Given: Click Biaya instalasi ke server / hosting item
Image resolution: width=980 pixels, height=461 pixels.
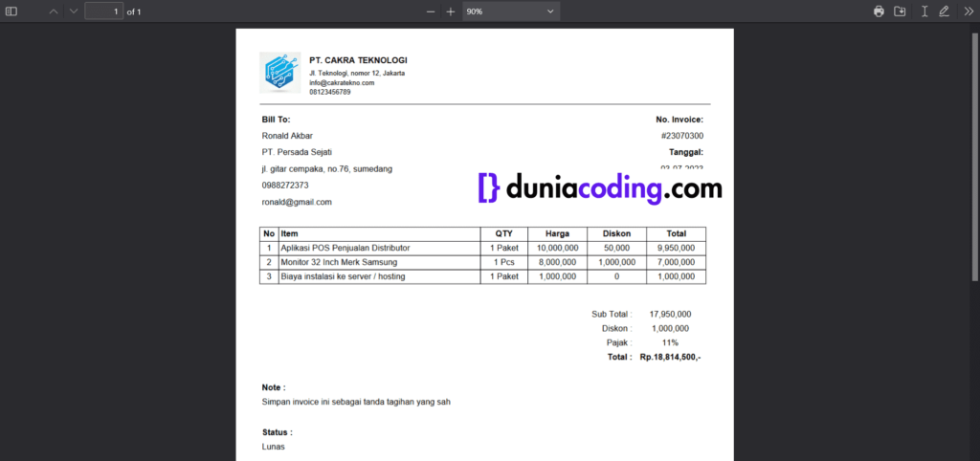Looking at the screenshot, I should coord(343,276).
